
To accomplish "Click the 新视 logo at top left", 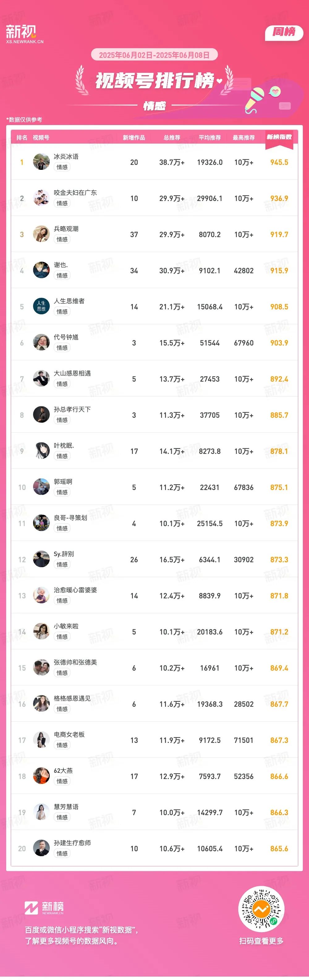I will pyautogui.click(x=24, y=34).
